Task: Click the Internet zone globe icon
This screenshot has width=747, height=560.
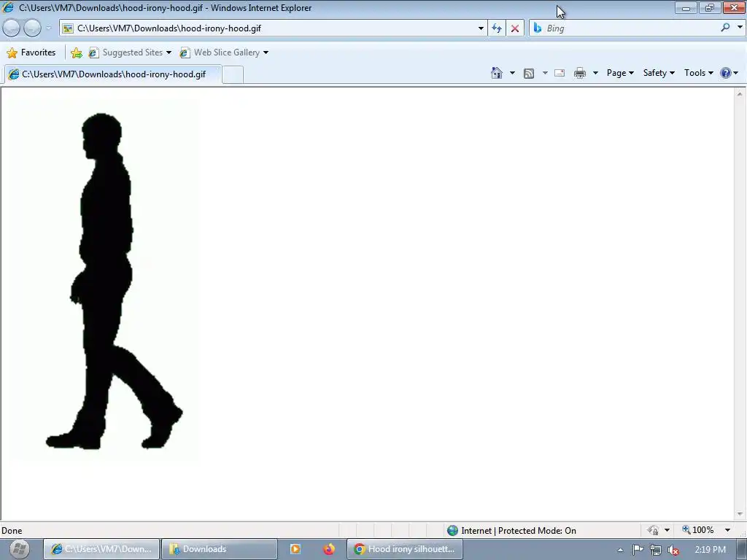Action: 452,531
